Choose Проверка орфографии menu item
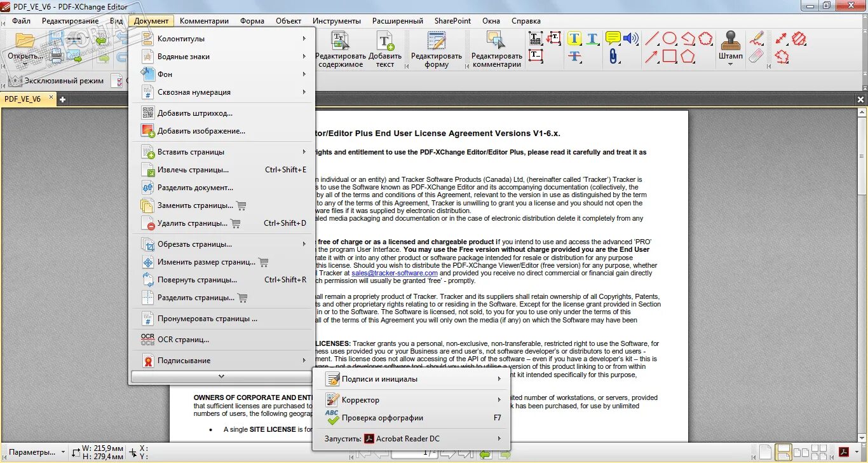This screenshot has width=868, height=463. (x=412, y=418)
